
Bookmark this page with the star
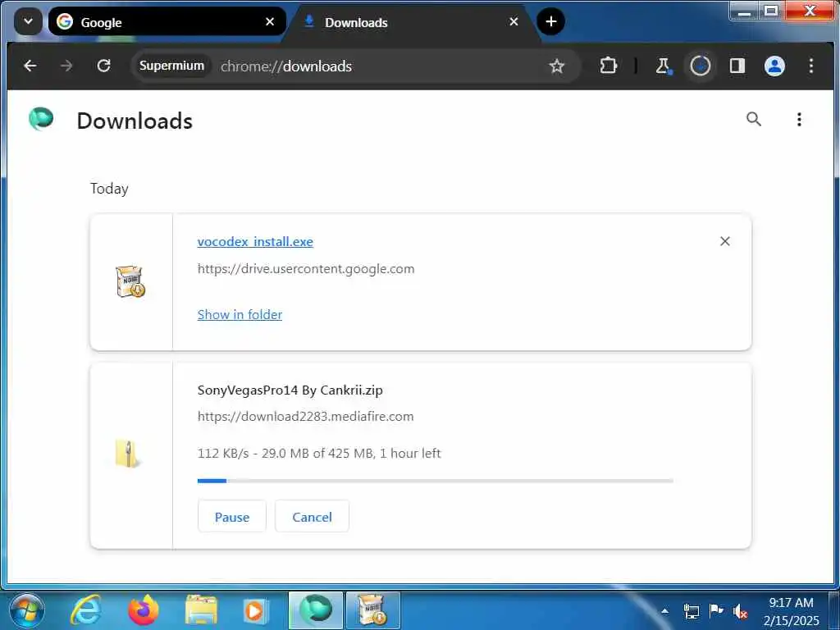[557, 66]
